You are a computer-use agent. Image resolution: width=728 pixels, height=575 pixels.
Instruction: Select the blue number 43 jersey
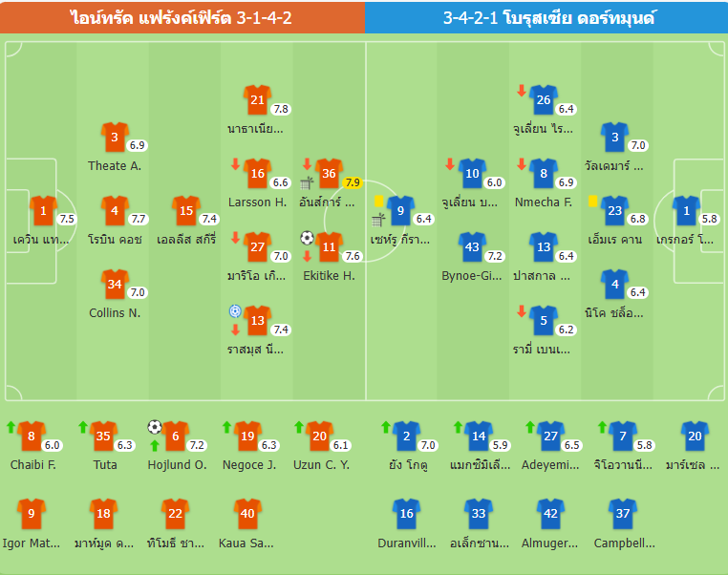click(472, 246)
